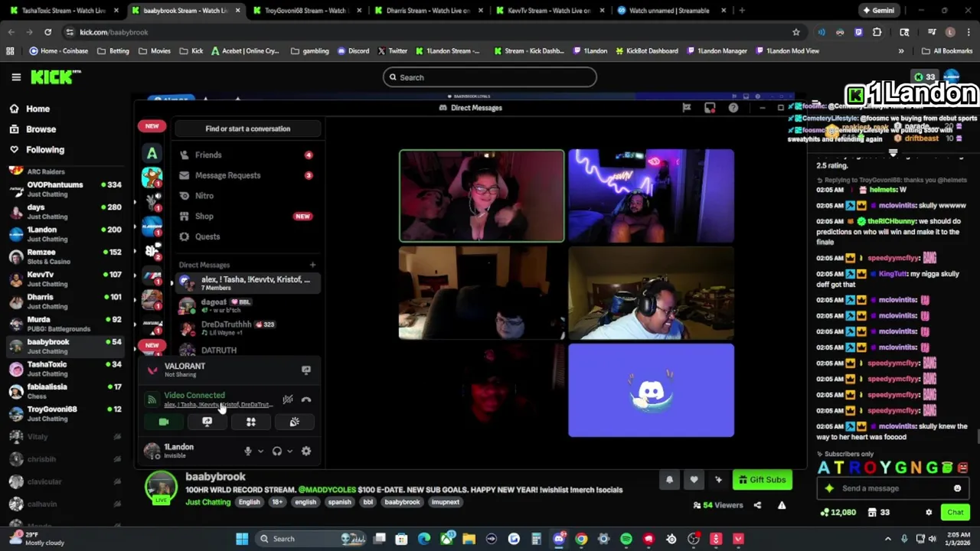The height and width of the screenshot is (551, 980).
Task: Open the Windows Start menu
Action: [x=242, y=539]
